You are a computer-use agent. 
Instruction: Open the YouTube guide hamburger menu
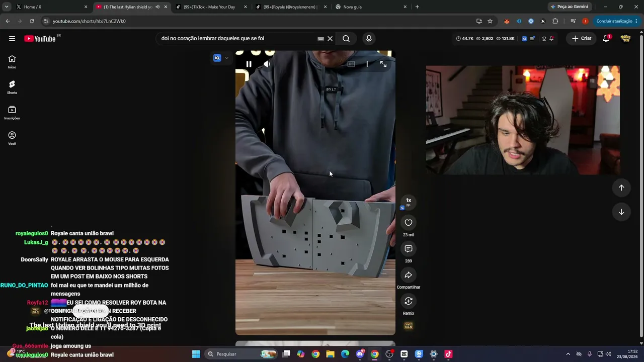click(x=12, y=38)
